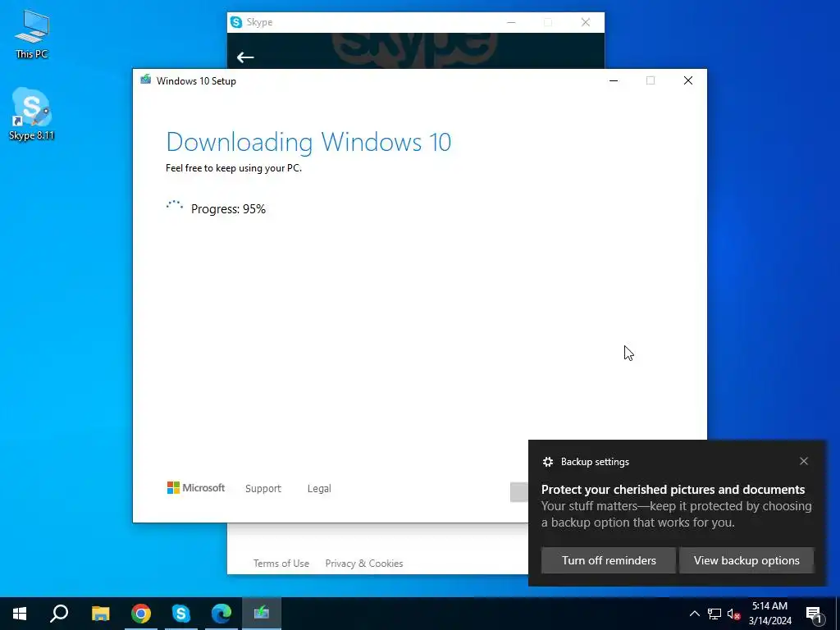This screenshot has height=630, width=840.
Task: Open the Support link in Setup
Action: click(x=263, y=489)
